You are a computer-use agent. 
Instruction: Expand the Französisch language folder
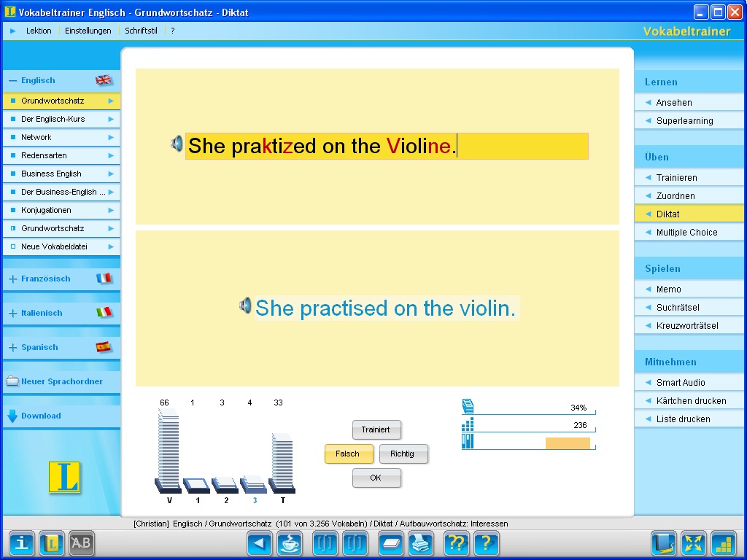(13, 279)
